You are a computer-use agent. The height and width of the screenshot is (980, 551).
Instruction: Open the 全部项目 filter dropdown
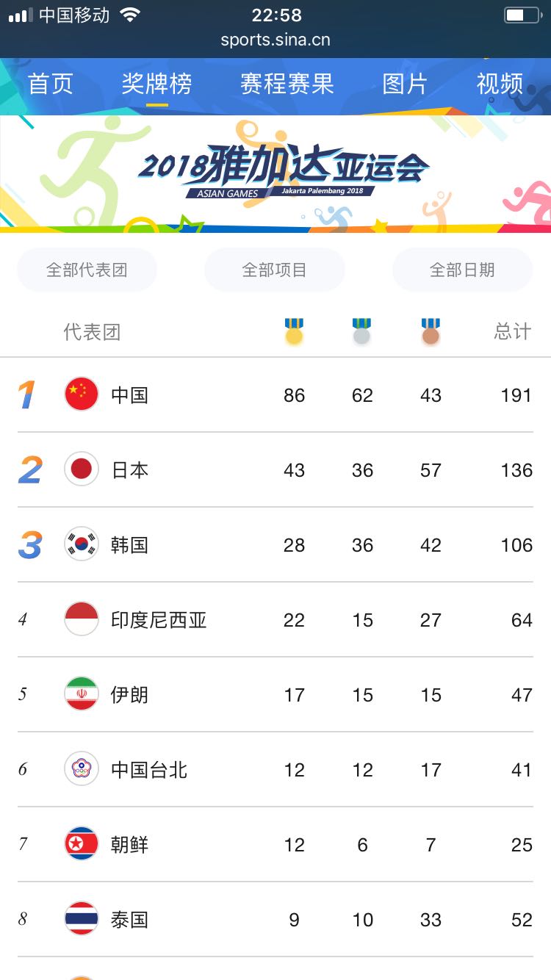click(x=274, y=270)
